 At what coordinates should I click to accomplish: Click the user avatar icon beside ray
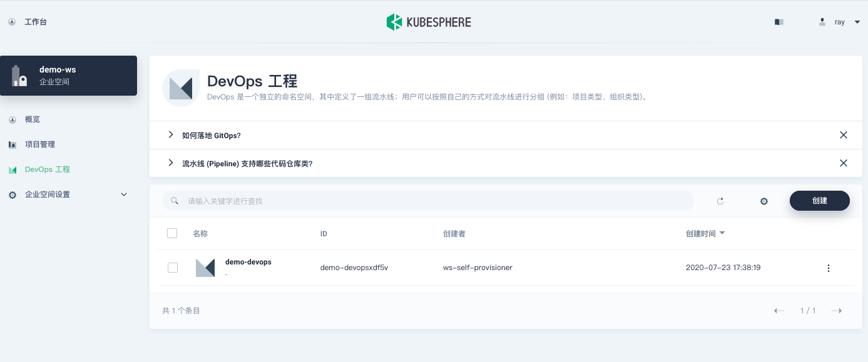822,22
